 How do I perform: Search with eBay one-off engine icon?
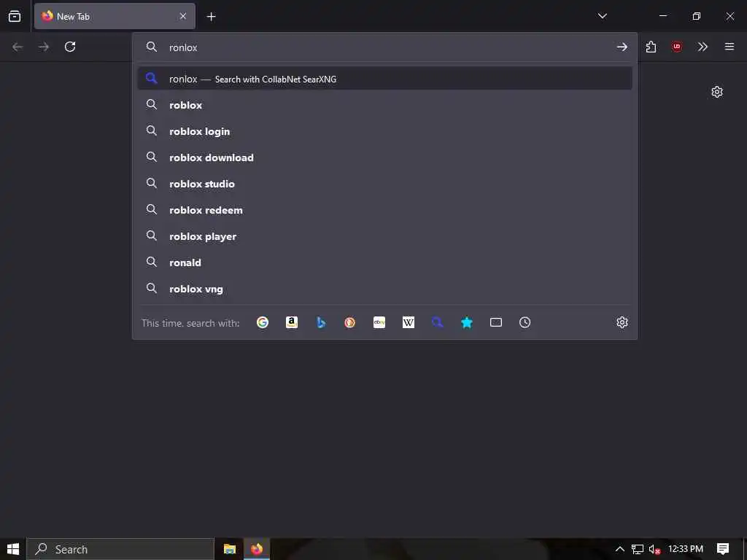[379, 322]
